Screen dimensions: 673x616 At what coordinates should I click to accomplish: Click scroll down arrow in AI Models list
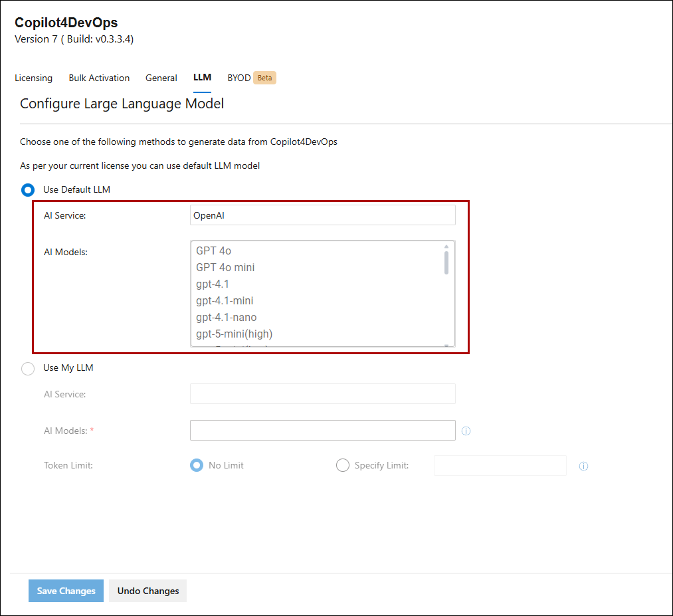[x=446, y=344]
